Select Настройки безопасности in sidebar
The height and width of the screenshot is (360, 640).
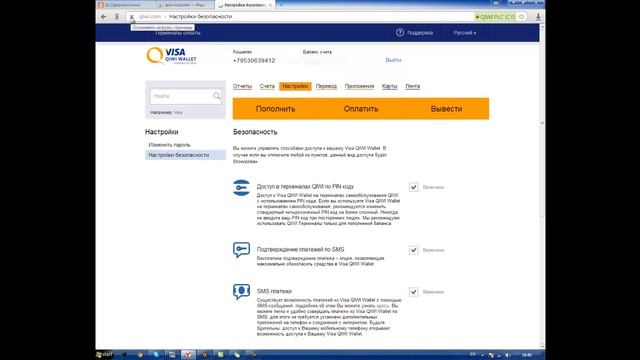click(185, 155)
